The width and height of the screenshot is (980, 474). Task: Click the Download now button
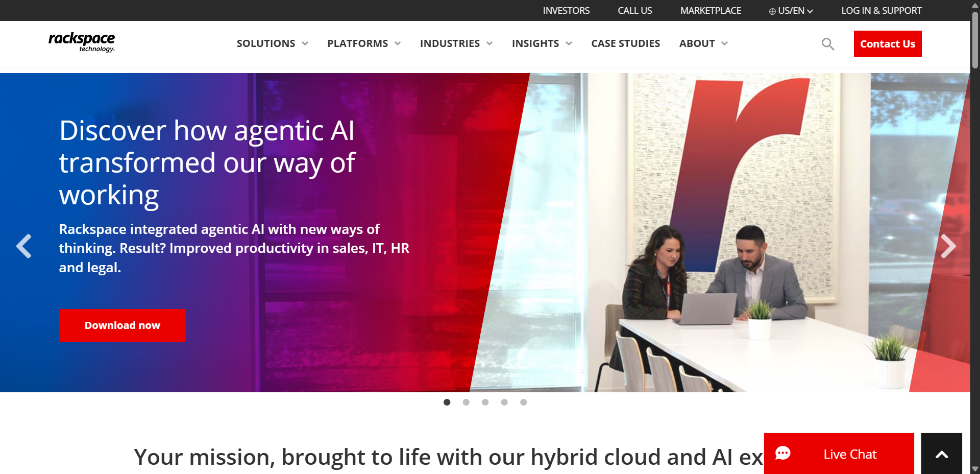122,325
